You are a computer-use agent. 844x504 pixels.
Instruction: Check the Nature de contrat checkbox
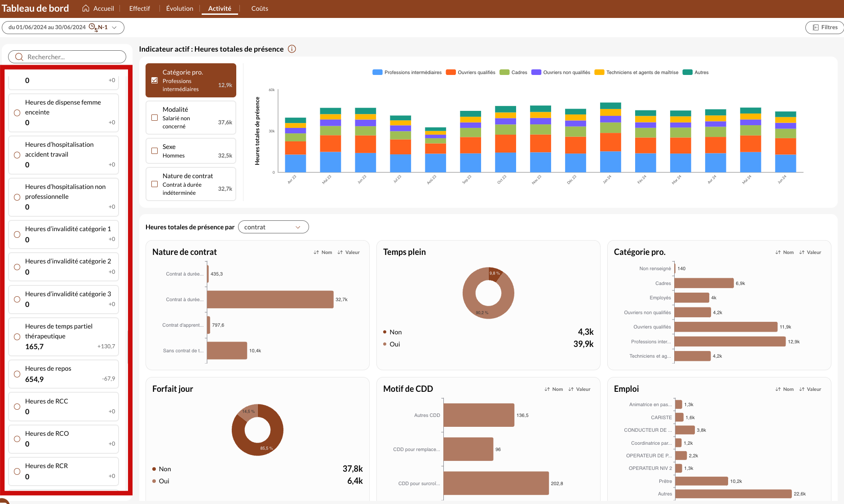click(155, 184)
